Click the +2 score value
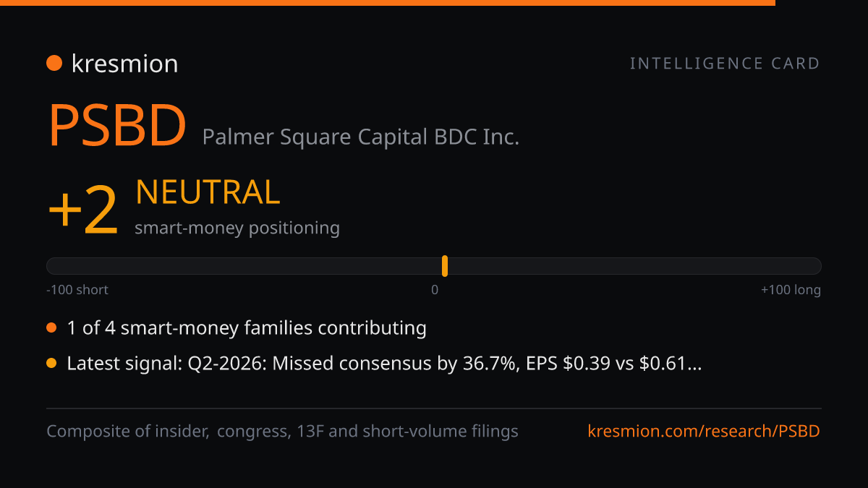 coord(82,210)
